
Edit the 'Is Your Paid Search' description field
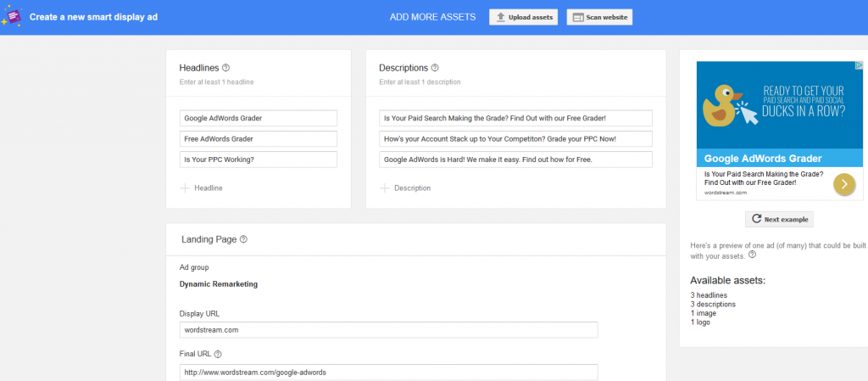click(515, 119)
